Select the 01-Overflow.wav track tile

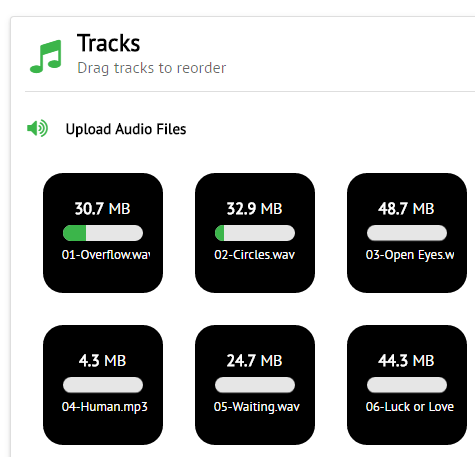[x=103, y=233]
